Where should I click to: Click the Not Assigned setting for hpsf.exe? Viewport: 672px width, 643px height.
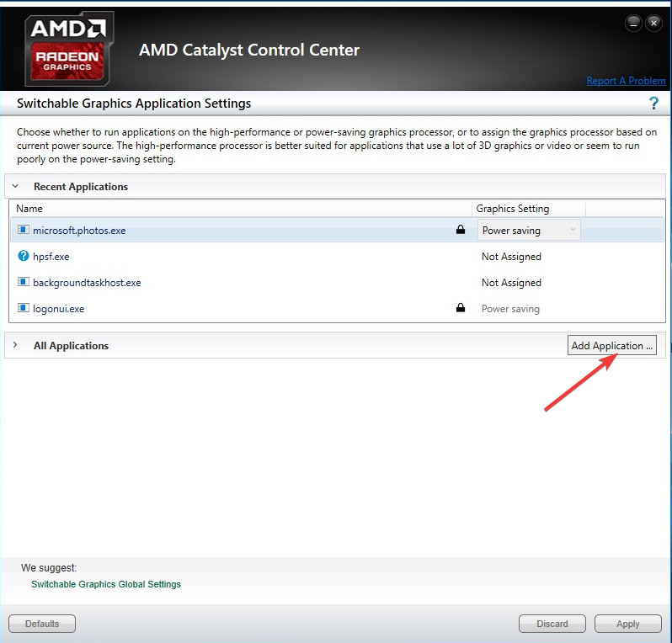(511, 257)
